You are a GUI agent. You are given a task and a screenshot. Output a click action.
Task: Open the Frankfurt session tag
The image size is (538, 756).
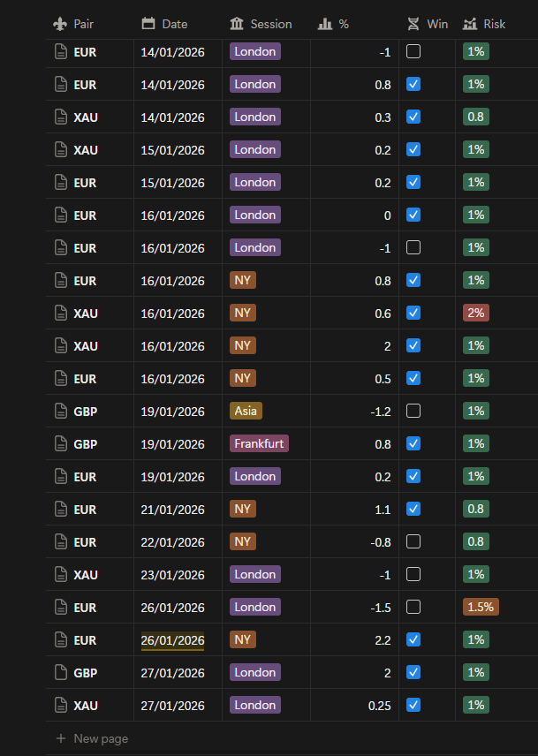click(x=259, y=443)
